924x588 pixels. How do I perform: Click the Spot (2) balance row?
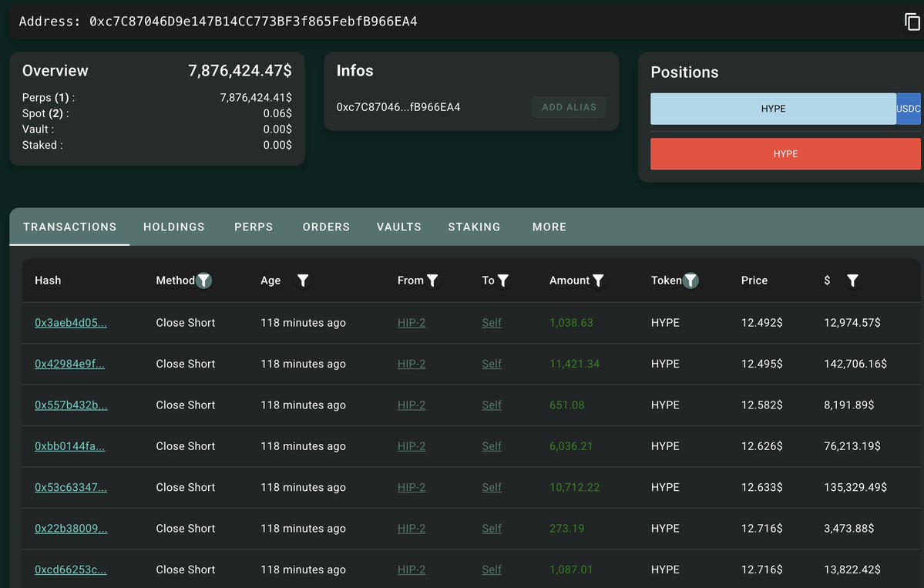[156, 114]
